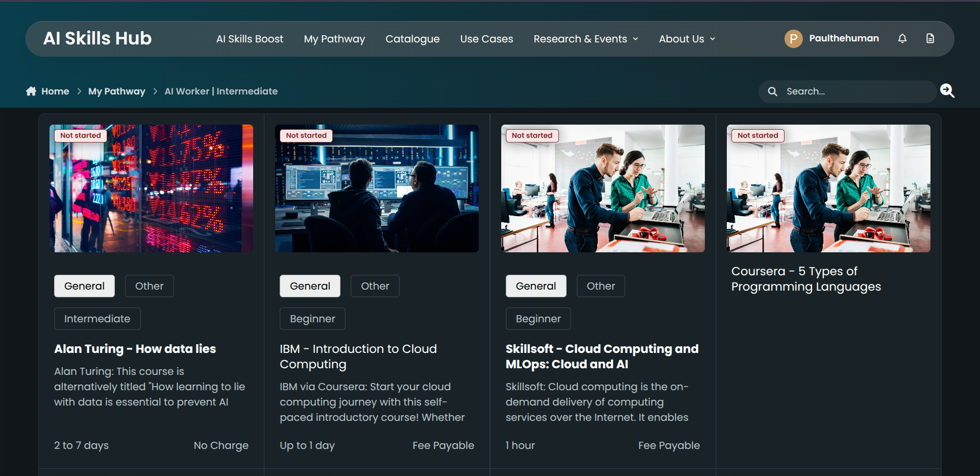Select the Other tag on the Skillsoft card

pyautogui.click(x=601, y=286)
